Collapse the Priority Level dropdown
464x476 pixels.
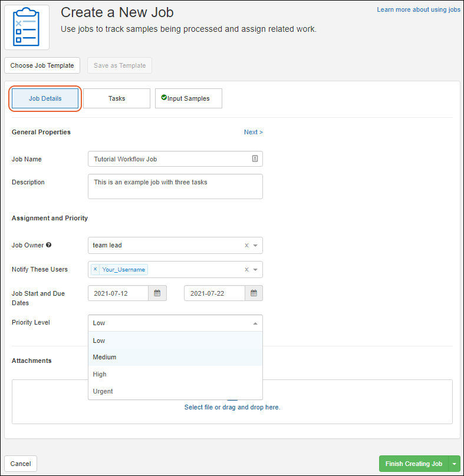pos(255,323)
